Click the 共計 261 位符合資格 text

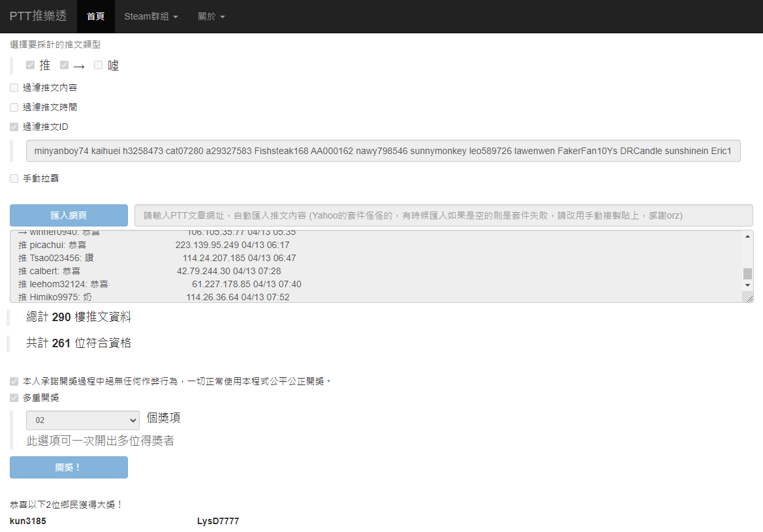click(79, 343)
